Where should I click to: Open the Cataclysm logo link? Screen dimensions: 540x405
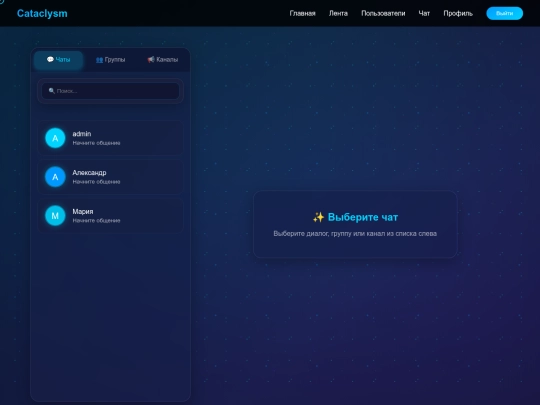(x=42, y=13)
